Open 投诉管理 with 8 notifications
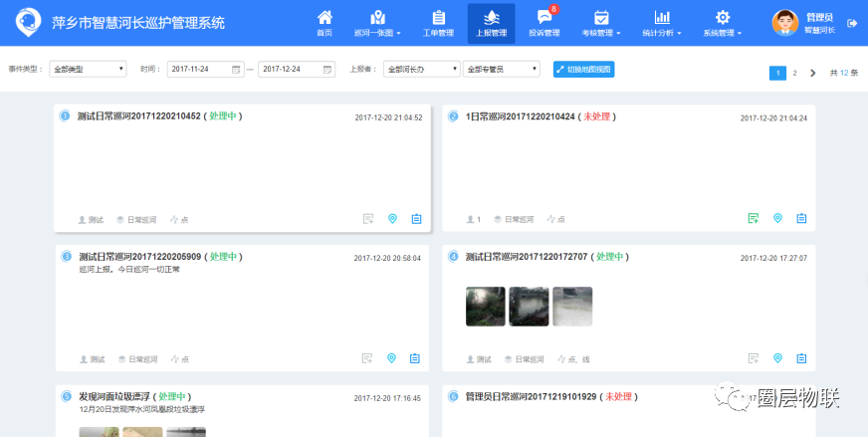This screenshot has width=868, height=437. pos(544,23)
